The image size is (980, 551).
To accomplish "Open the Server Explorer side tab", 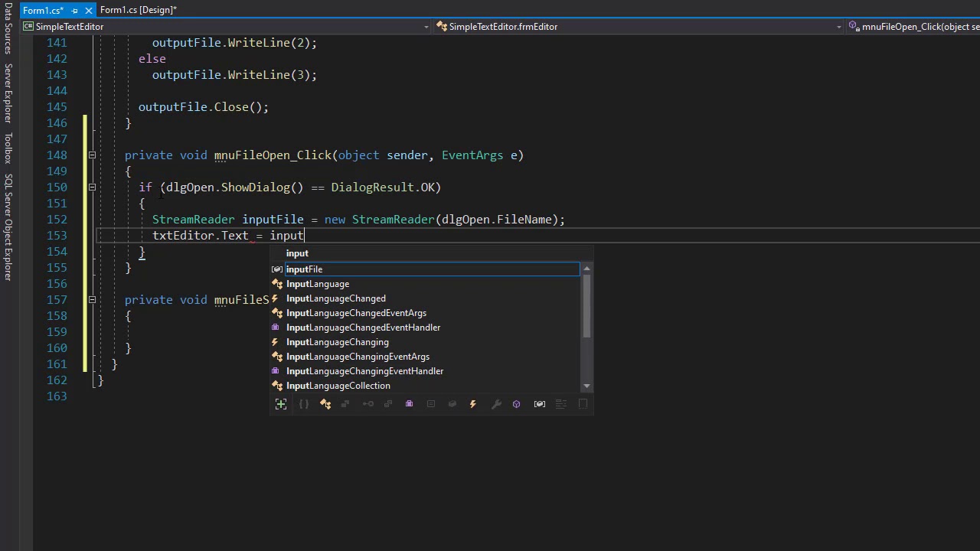I will pyautogui.click(x=8, y=93).
